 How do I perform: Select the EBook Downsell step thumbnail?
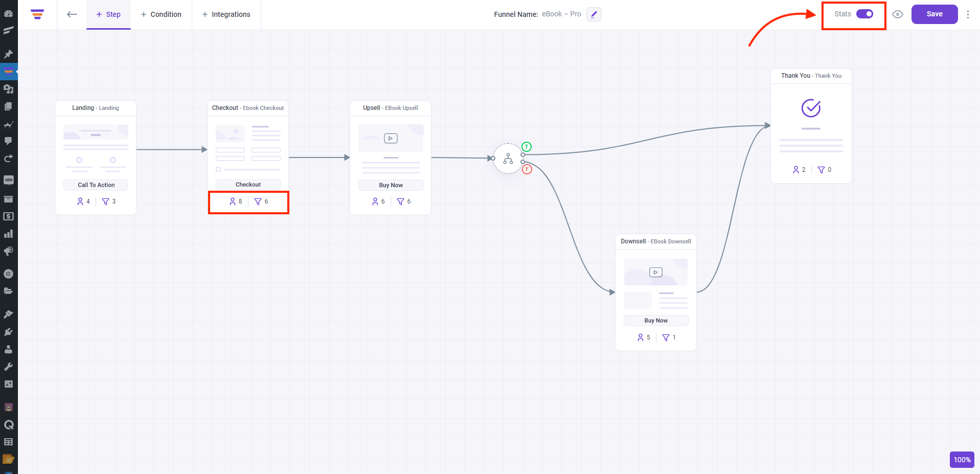[x=656, y=284]
